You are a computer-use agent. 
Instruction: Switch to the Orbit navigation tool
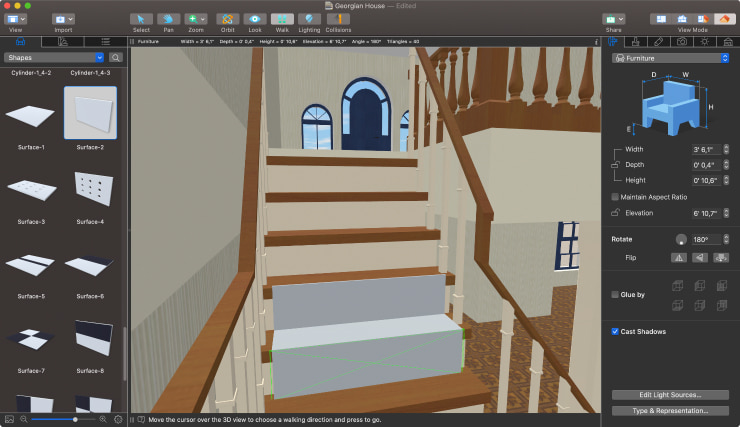click(x=227, y=19)
